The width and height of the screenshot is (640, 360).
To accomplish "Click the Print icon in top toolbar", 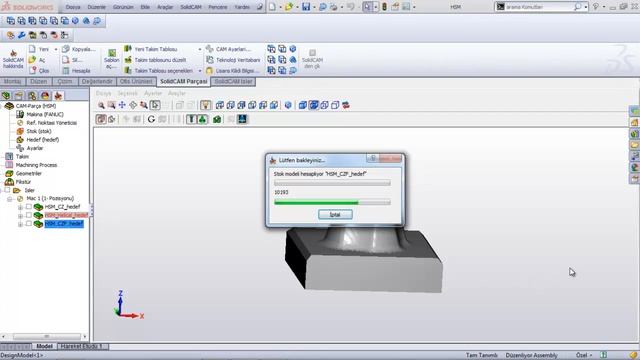I will coord(334,7).
